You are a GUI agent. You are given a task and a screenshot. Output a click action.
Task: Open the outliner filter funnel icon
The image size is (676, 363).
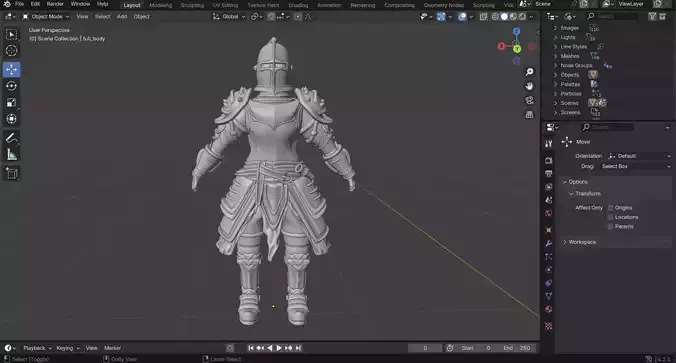pyautogui.click(x=652, y=16)
